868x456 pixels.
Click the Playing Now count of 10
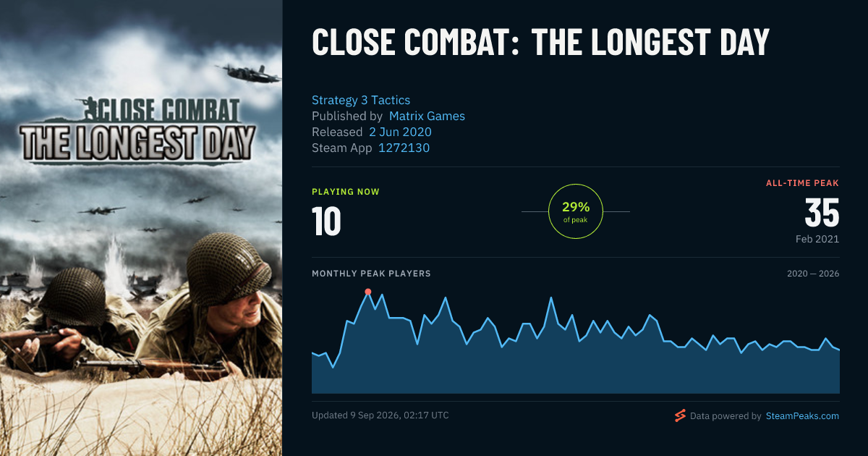[326, 221]
